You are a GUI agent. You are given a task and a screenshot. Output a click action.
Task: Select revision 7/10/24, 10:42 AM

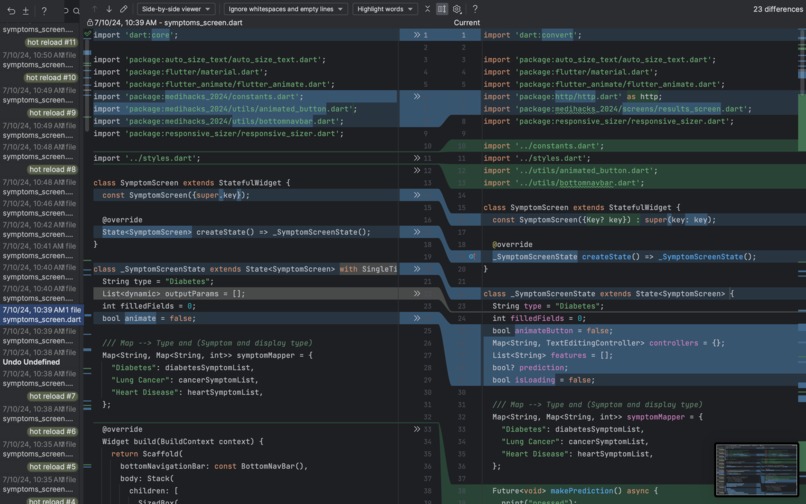tap(39, 229)
